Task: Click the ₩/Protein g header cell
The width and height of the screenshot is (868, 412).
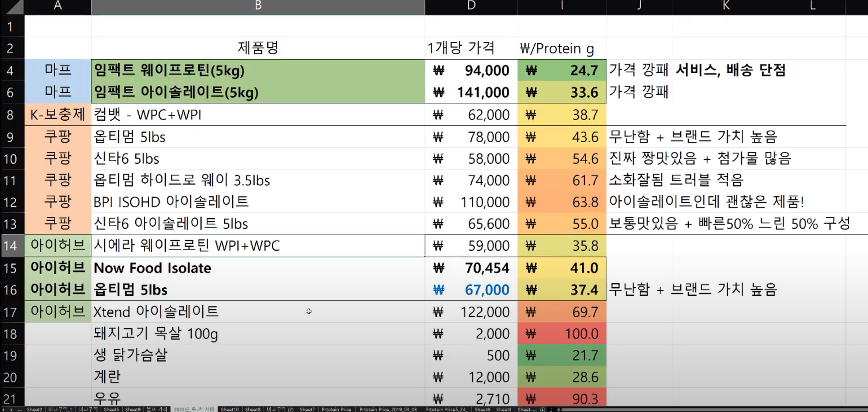Action: coord(562,48)
